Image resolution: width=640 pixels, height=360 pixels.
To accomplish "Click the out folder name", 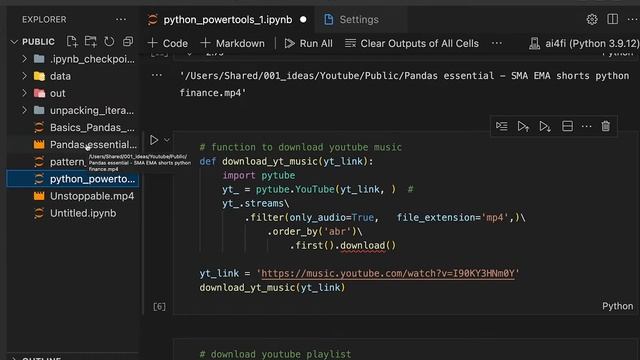I will (x=58, y=93).
